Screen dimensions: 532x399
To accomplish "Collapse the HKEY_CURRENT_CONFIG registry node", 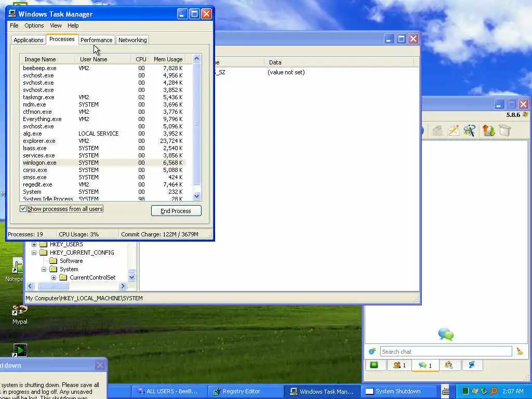I will click(34, 253).
